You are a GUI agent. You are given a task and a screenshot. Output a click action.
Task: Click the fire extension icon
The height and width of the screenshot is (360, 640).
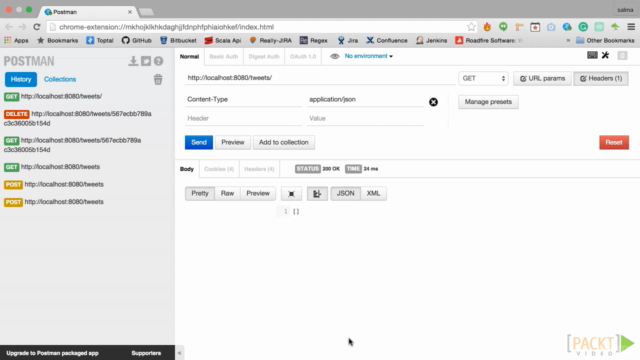(x=487, y=27)
